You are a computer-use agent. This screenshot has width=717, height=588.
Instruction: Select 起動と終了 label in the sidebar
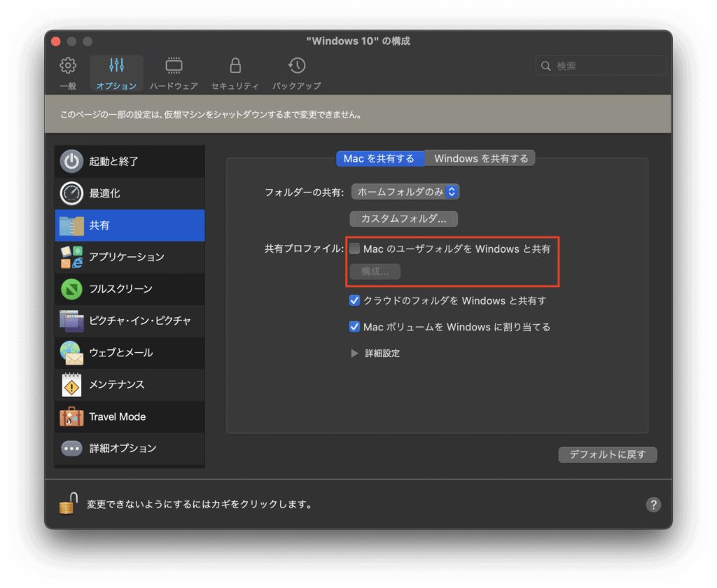click(x=113, y=162)
